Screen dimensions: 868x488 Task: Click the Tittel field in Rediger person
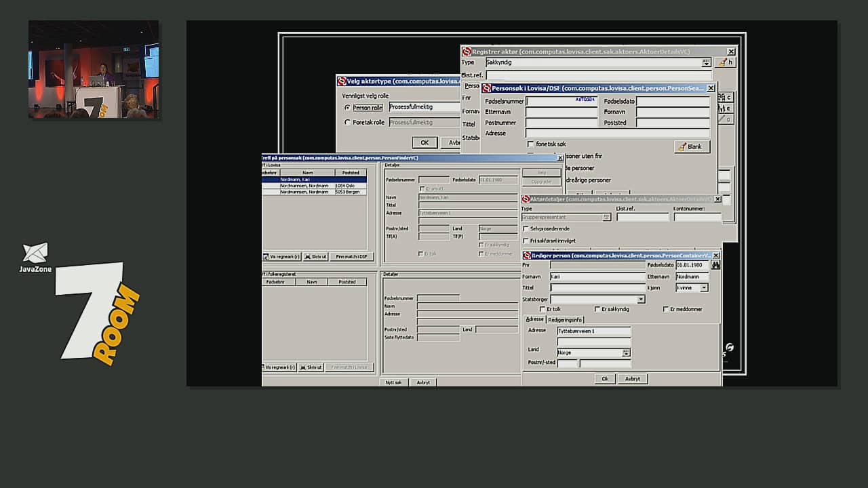coord(597,288)
